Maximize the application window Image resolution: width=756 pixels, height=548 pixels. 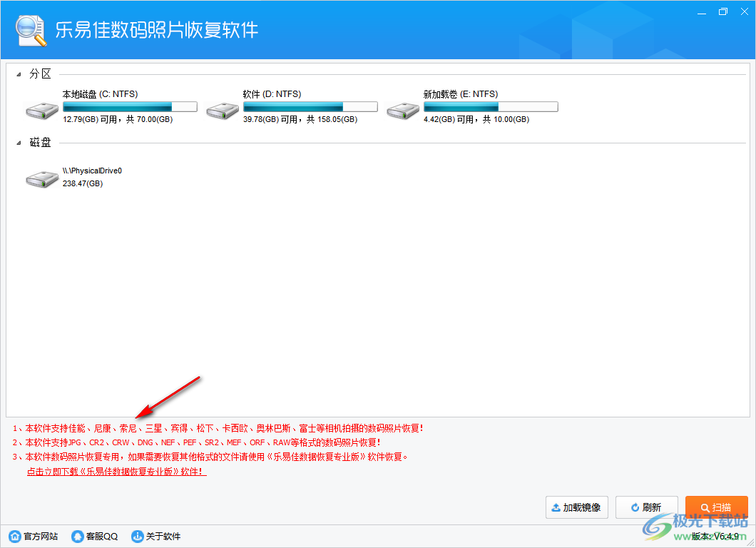click(722, 11)
